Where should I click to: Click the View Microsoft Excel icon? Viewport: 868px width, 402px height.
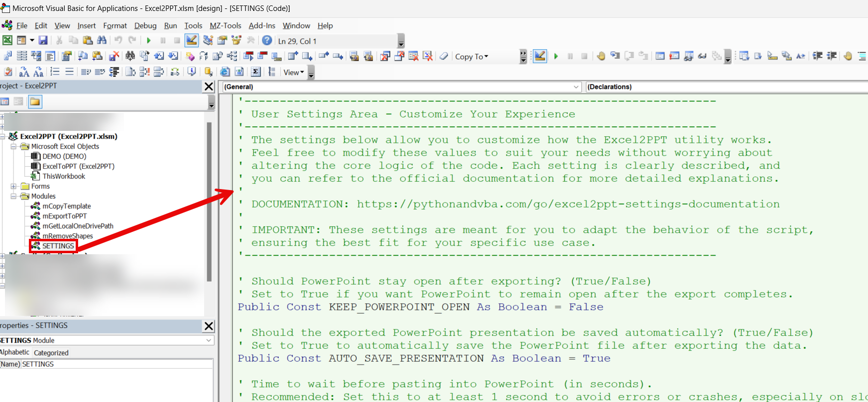coord(7,40)
